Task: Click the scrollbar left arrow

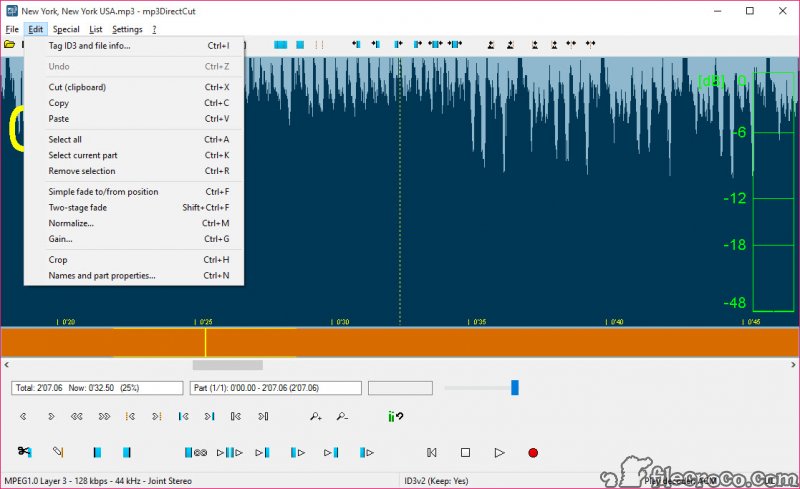Action: [x=7, y=365]
